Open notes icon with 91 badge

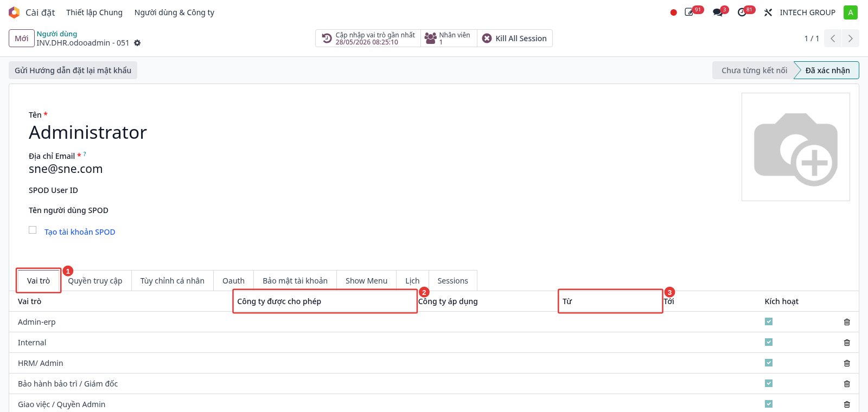click(690, 12)
